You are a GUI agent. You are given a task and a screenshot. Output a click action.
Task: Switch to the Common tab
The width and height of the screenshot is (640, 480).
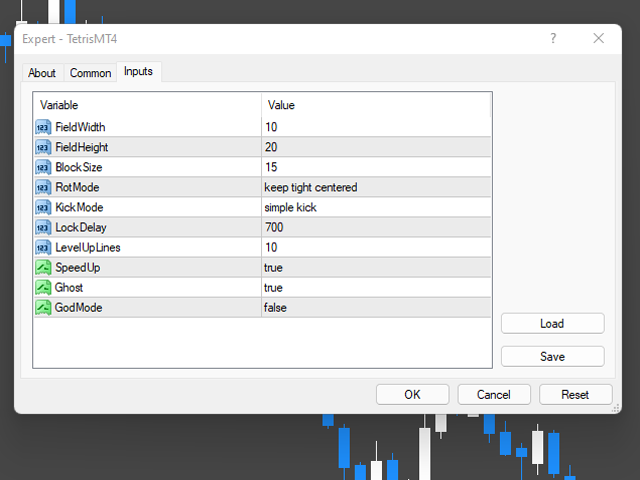point(90,73)
